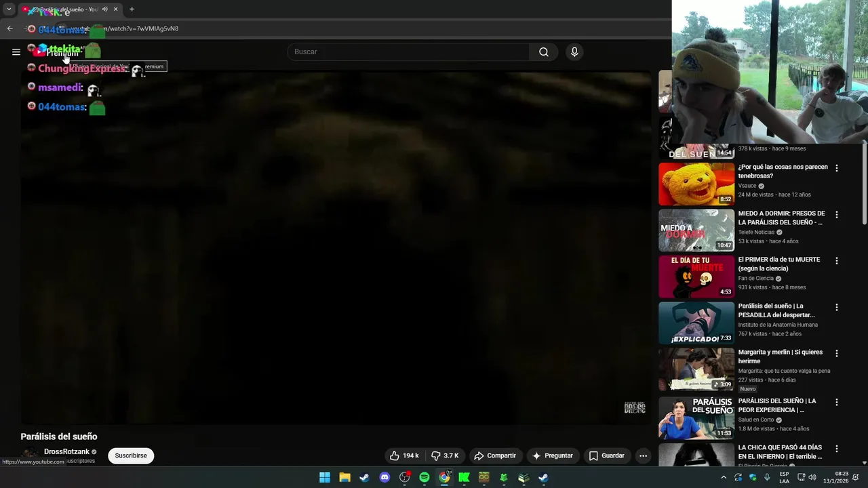Image resolution: width=868 pixels, height=488 pixels.
Task: Open the Salud en Corto channel link
Action: pos(757,420)
